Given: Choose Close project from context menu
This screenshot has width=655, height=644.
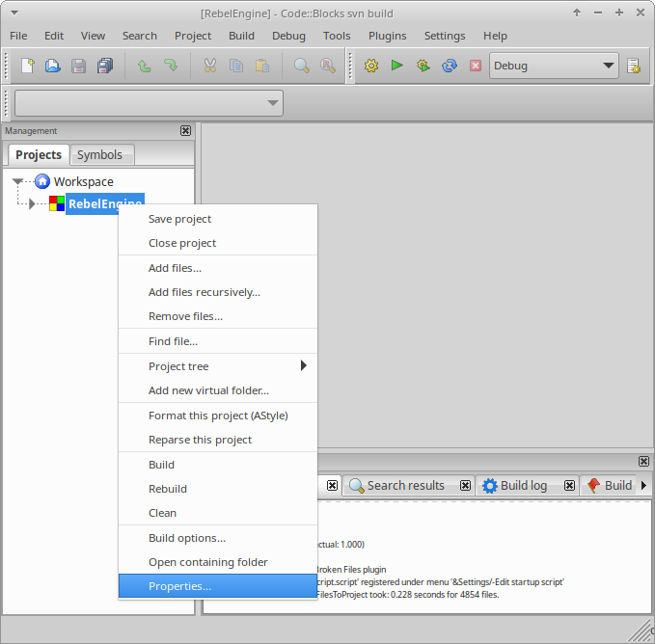Looking at the screenshot, I should 218,243.
